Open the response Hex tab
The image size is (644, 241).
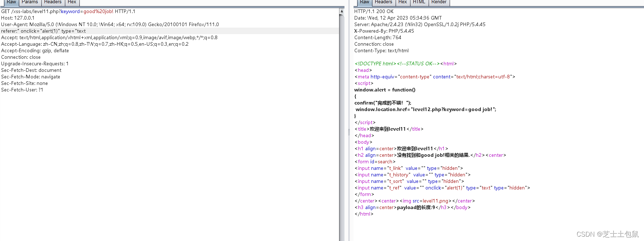(x=402, y=2)
